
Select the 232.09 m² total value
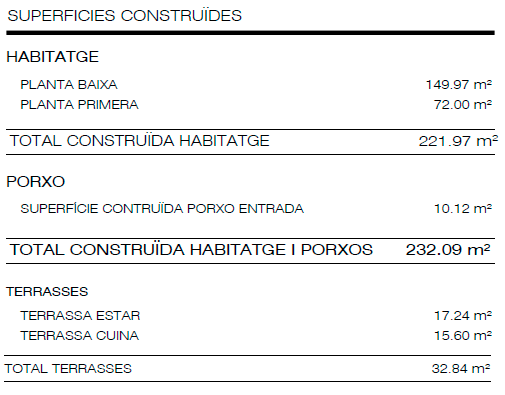point(448,250)
